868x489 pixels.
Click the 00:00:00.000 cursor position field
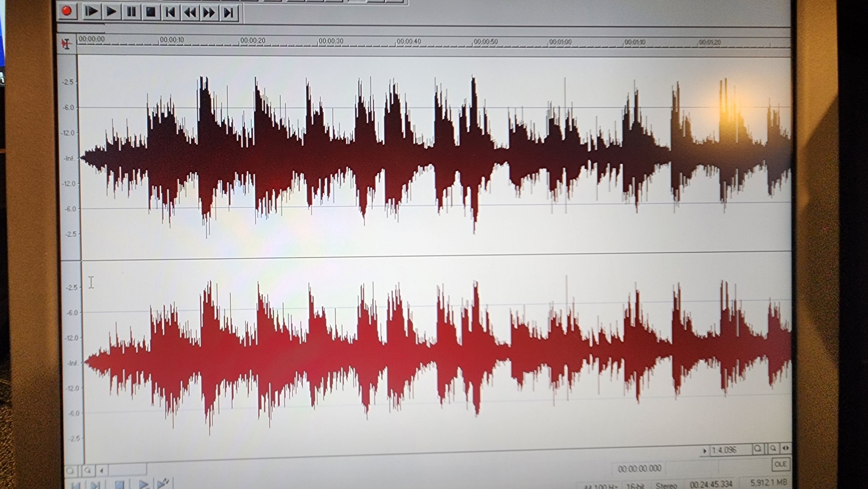pyautogui.click(x=639, y=469)
